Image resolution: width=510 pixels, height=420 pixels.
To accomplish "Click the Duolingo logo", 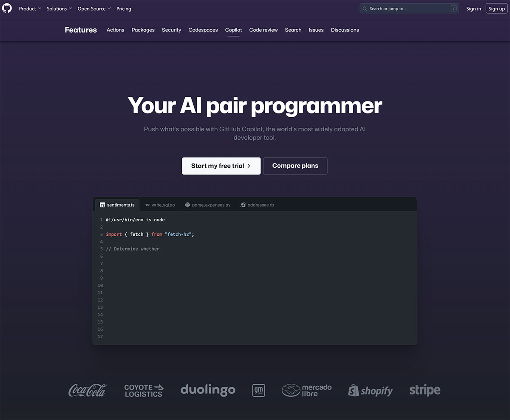I will click(208, 390).
